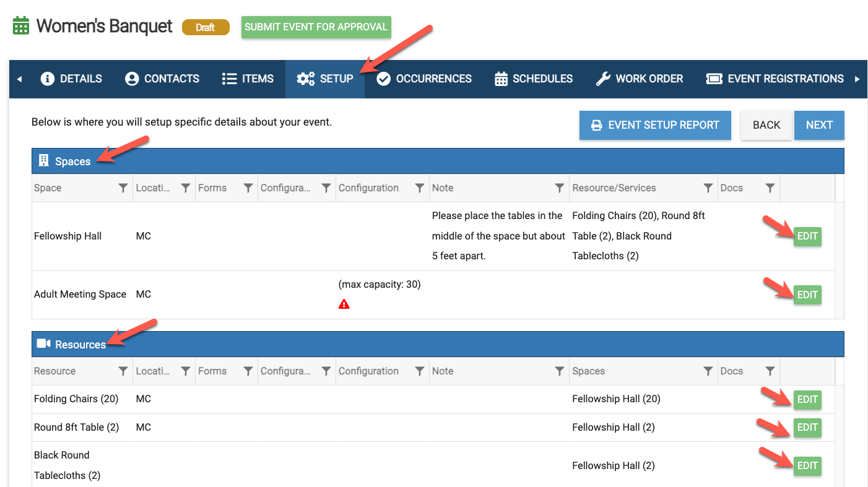Image resolution: width=868 pixels, height=487 pixels.
Task: Click the Note filter icon in Spaces
Action: point(559,188)
